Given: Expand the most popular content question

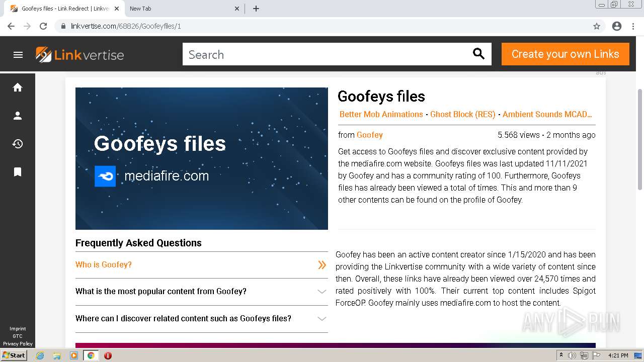Looking at the screenshot, I should click(x=201, y=292).
